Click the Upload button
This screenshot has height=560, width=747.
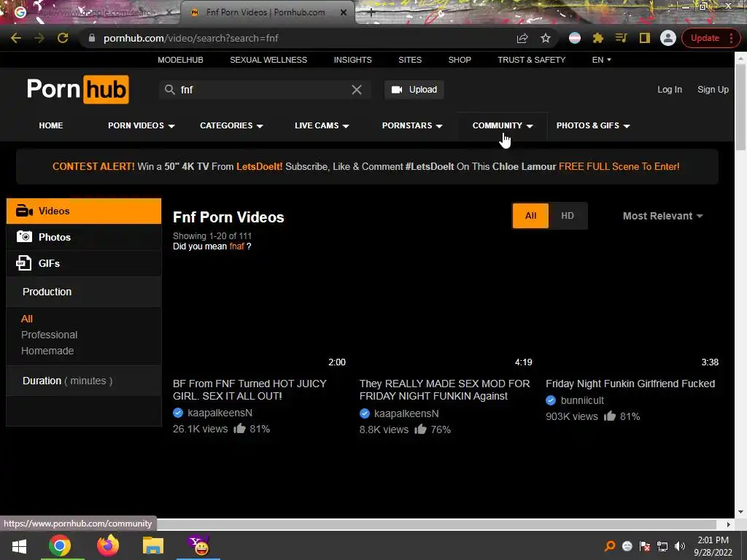click(x=414, y=90)
